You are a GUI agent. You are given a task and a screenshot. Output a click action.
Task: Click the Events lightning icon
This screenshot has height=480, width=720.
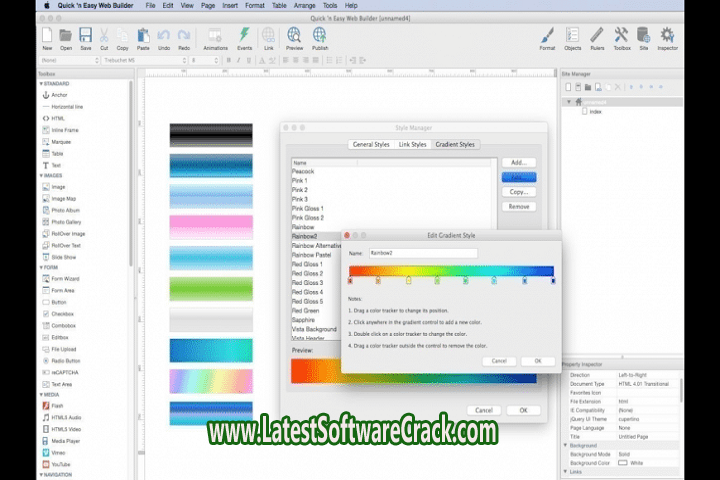click(244, 36)
